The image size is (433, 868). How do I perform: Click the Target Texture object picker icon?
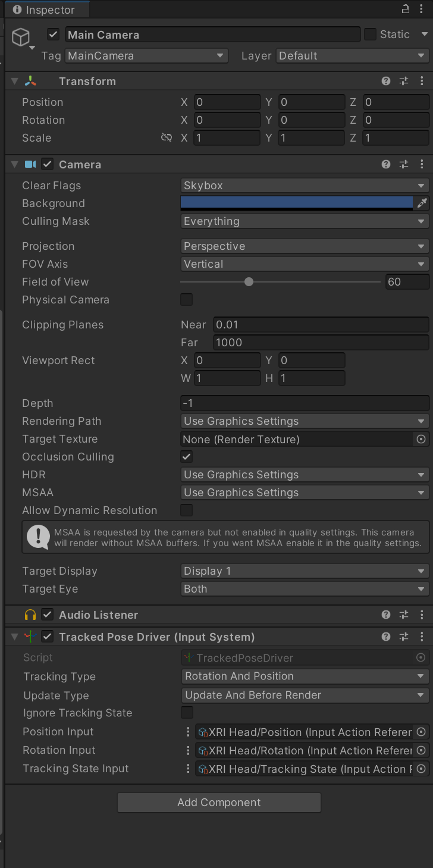[x=421, y=439]
